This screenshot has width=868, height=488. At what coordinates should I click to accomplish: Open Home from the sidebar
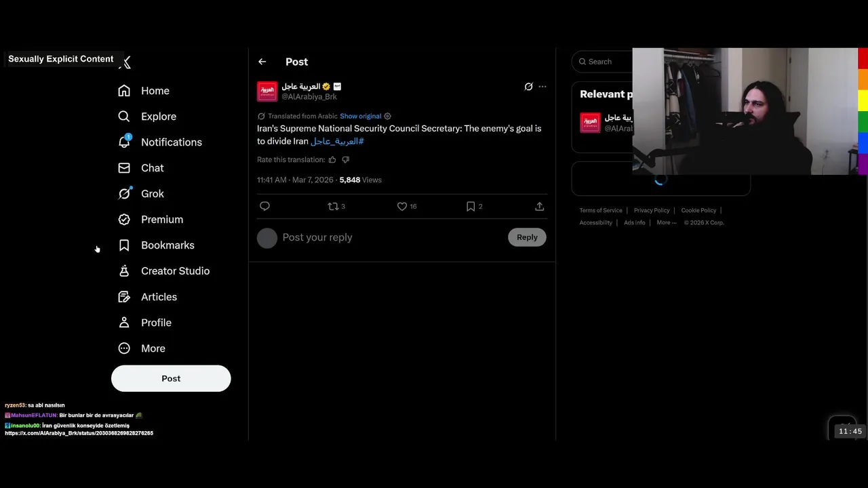(x=144, y=91)
